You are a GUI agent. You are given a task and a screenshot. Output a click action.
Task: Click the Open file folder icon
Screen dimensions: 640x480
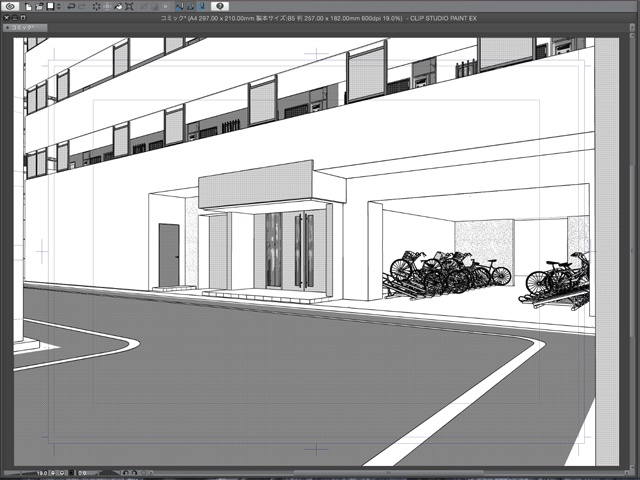[39, 7]
